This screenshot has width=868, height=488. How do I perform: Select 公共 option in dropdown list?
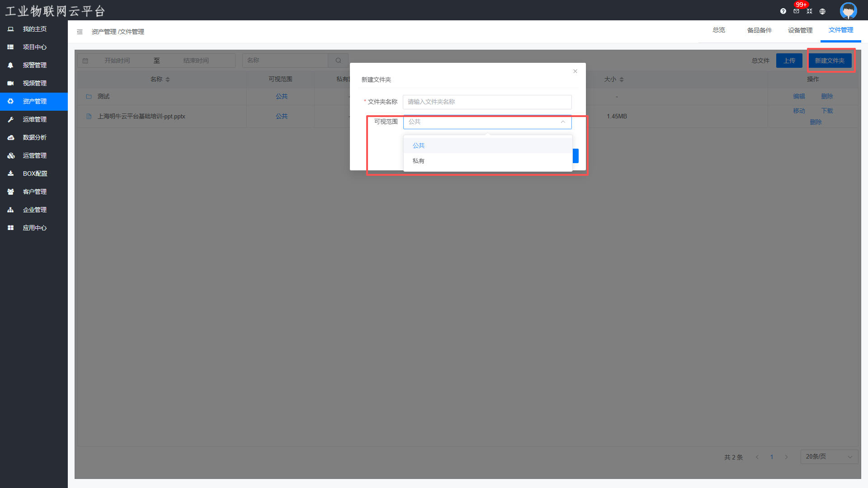click(x=419, y=145)
